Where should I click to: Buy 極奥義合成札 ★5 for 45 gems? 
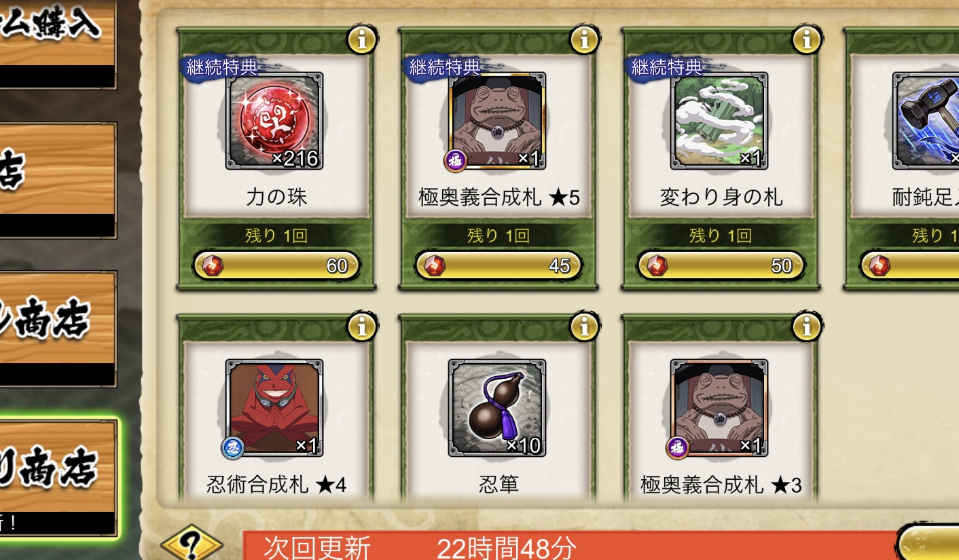(x=499, y=265)
